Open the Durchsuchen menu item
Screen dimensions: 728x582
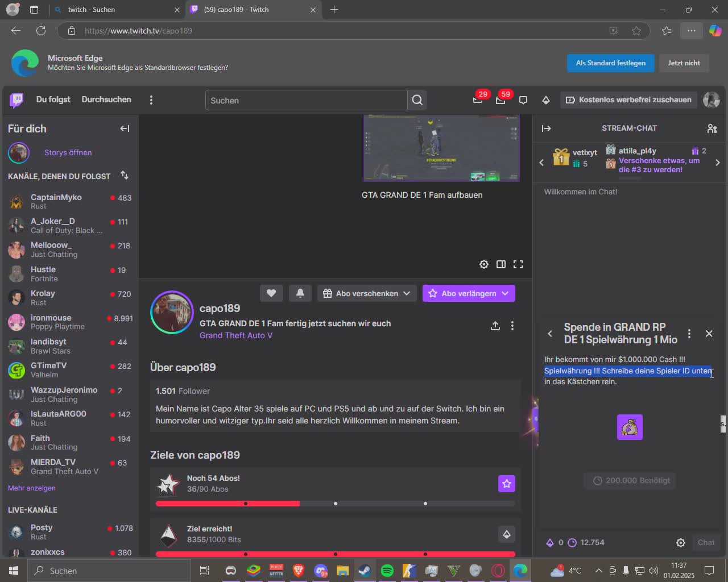pyautogui.click(x=106, y=100)
